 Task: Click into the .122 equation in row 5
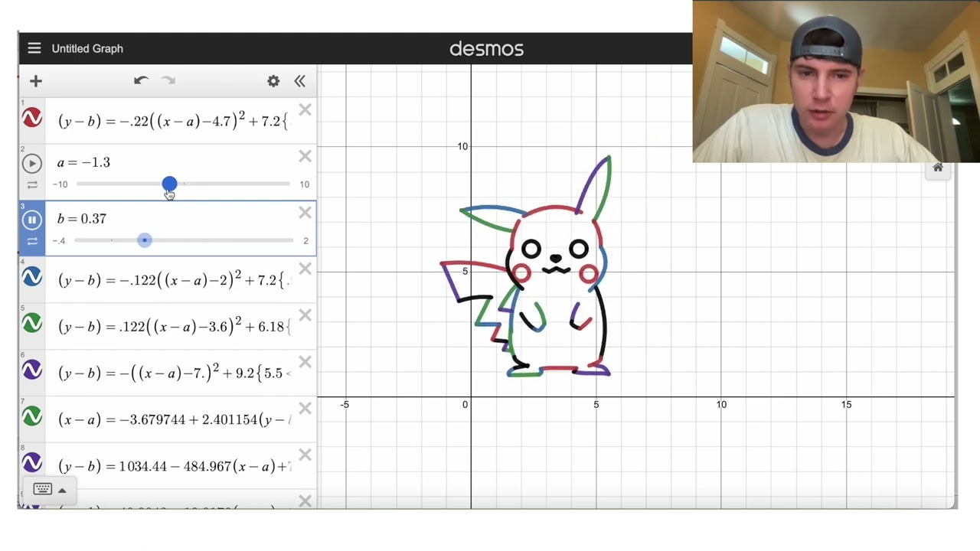tap(174, 327)
